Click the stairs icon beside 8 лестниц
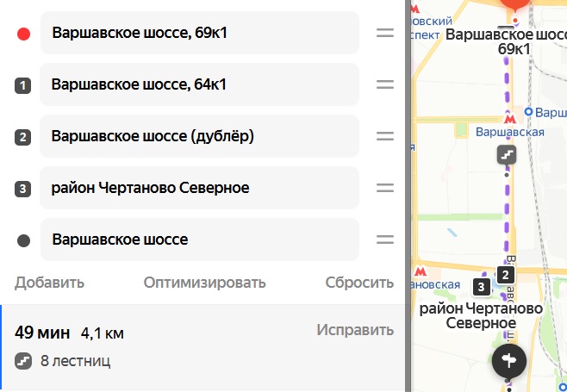Image resolution: width=567 pixels, height=392 pixels. (23, 360)
